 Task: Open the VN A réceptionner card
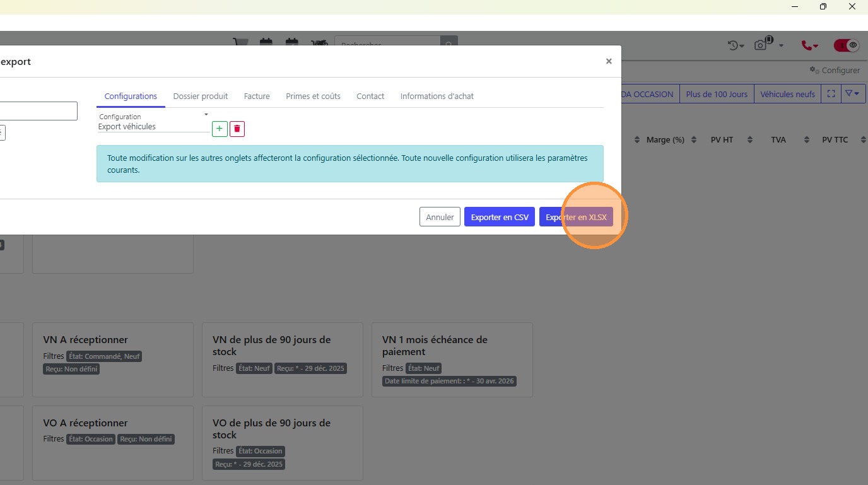113,360
